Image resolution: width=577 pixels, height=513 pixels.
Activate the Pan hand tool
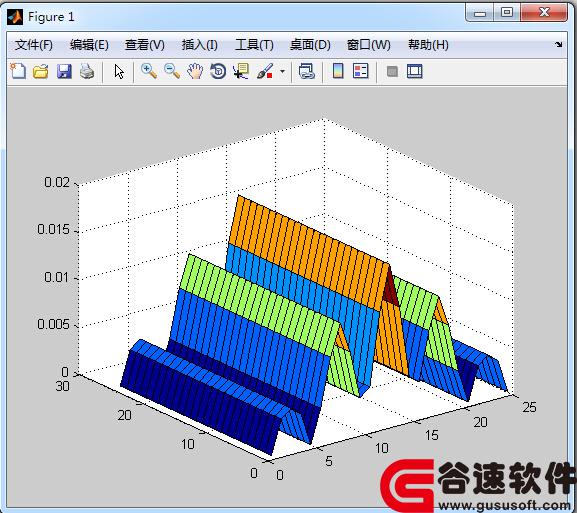click(x=195, y=71)
